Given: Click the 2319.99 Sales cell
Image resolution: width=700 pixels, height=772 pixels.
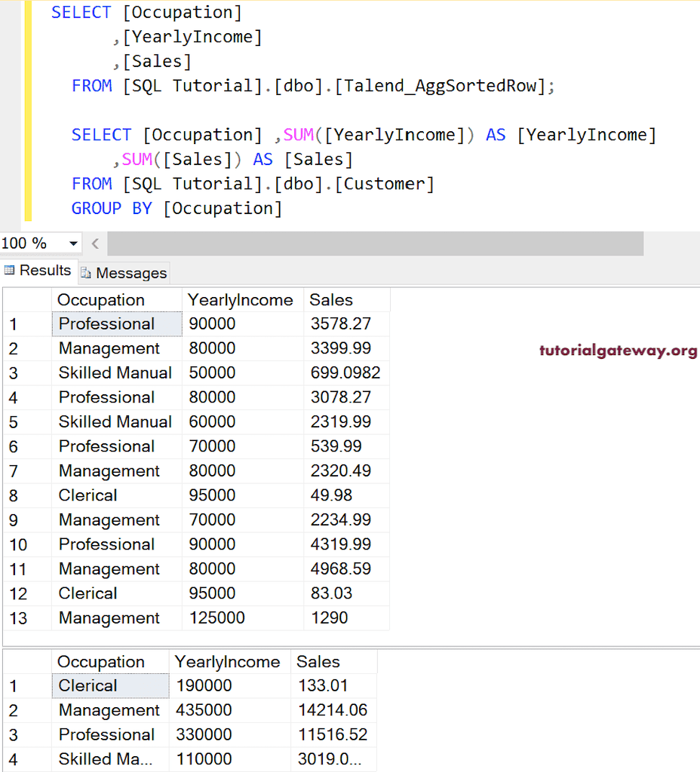Looking at the screenshot, I should pyautogui.click(x=347, y=422).
